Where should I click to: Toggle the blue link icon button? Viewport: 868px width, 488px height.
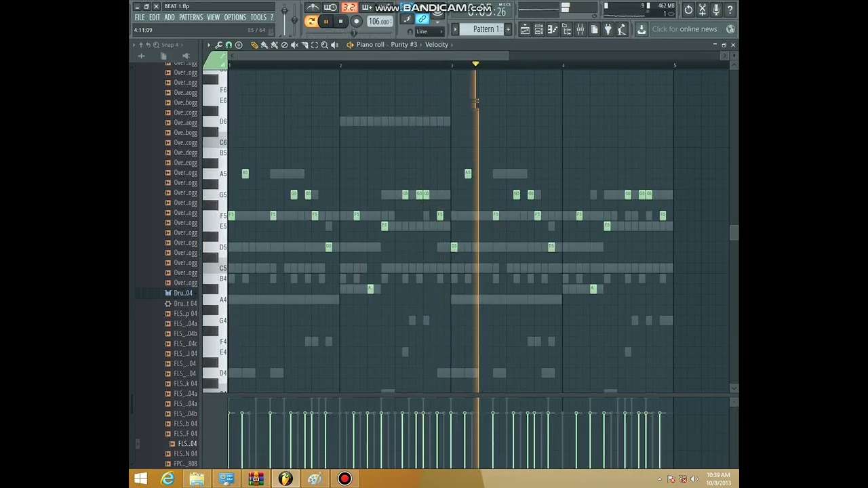click(x=422, y=19)
